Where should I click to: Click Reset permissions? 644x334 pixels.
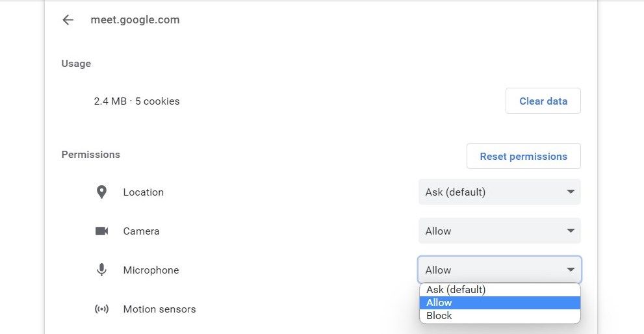(x=523, y=157)
